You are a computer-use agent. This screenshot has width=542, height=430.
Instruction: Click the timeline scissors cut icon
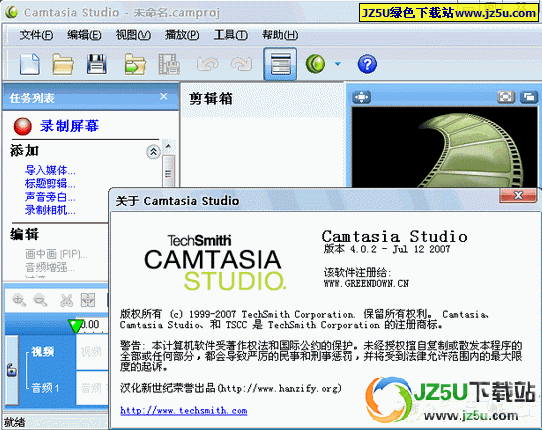pos(66,300)
